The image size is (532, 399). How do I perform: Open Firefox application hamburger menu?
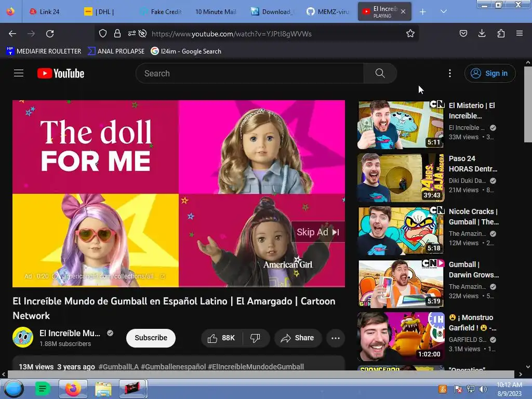(x=520, y=33)
